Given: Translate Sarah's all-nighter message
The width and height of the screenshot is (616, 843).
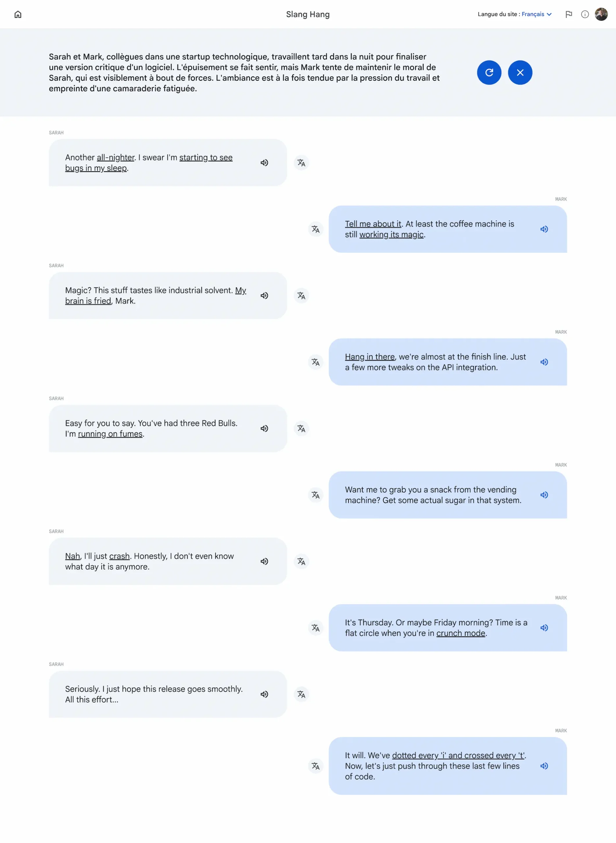Looking at the screenshot, I should click(301, 163).
